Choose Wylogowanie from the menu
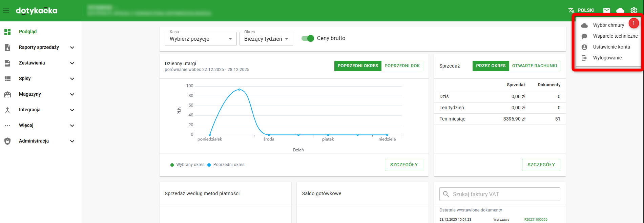This screenshot has height=223, width=644. 607,58
